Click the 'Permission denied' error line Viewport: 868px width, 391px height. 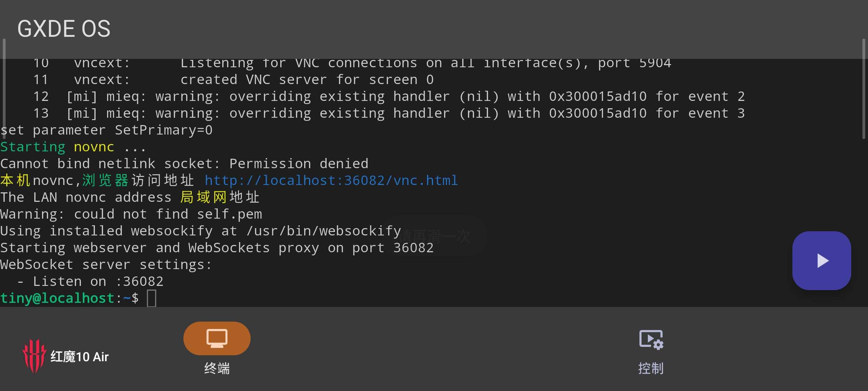pyautogui.click(x=184, y=164)
